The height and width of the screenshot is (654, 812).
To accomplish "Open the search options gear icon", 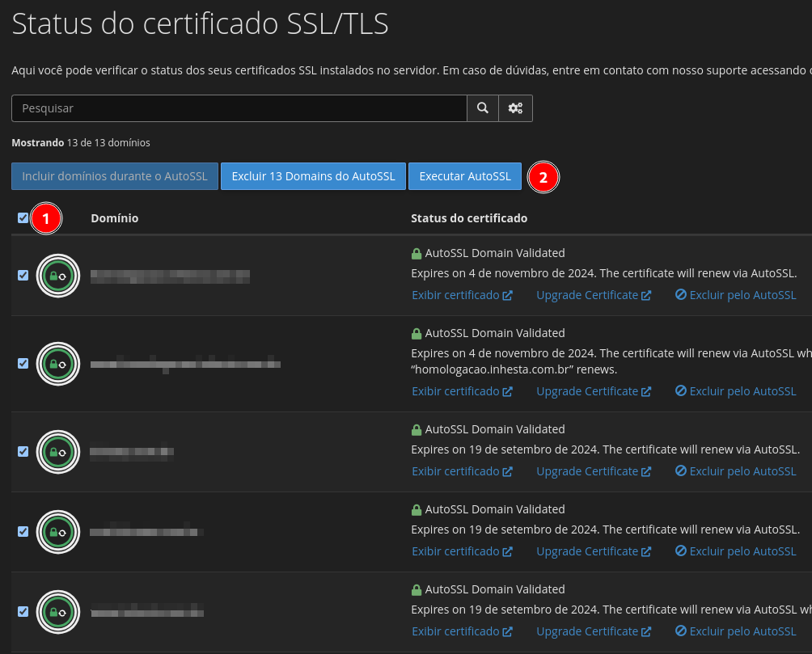I will tap(515, 108).
